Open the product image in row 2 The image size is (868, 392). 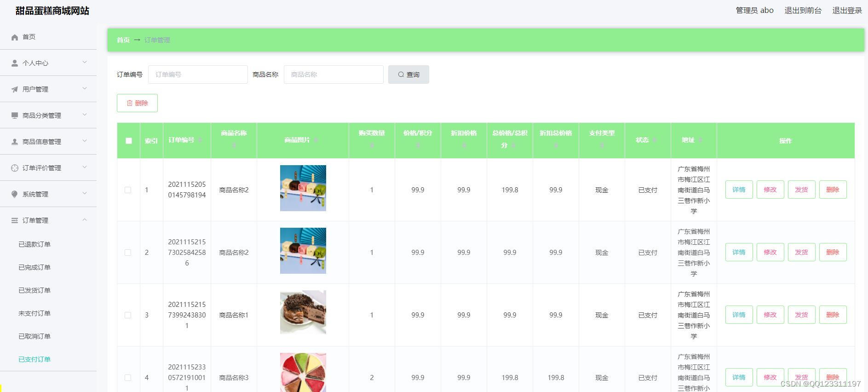[303, 251]
